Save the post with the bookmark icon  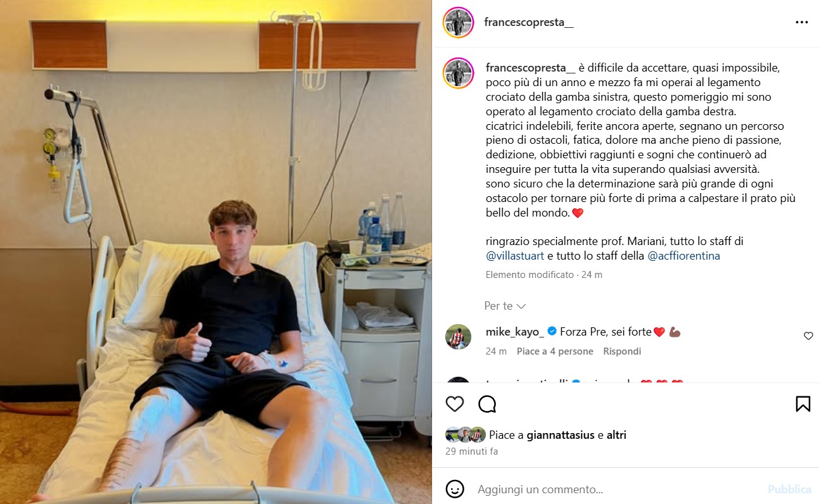(x=803, y=404)
